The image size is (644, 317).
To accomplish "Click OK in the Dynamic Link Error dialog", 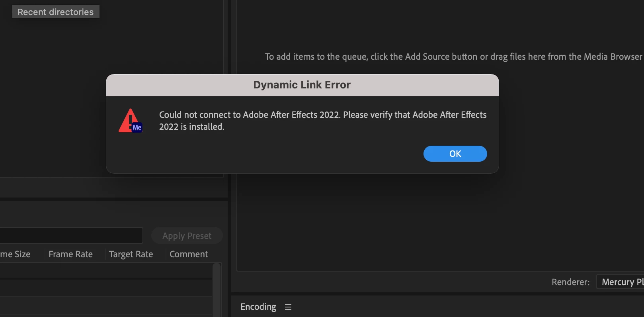I will 455,154.
